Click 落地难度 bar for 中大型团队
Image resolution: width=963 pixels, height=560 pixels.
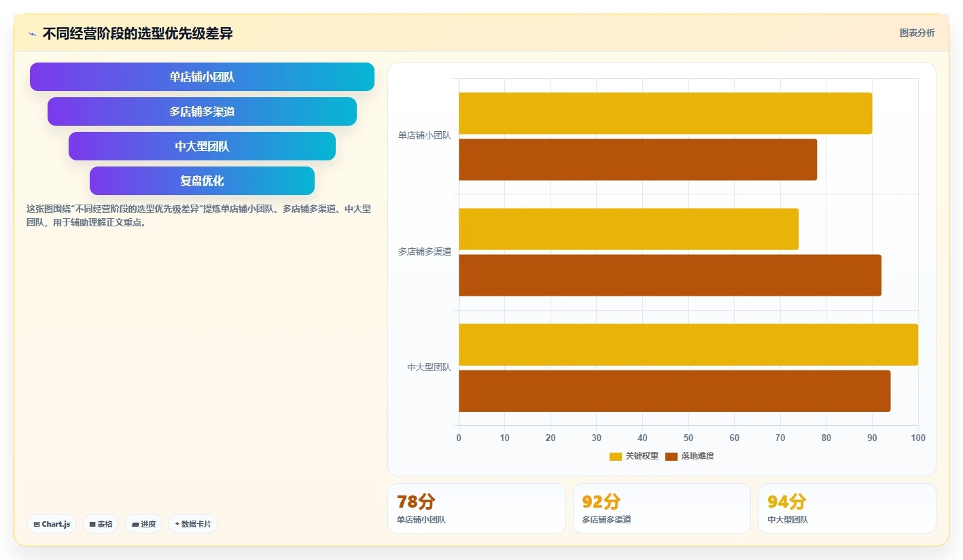click(x=675, y=391)
